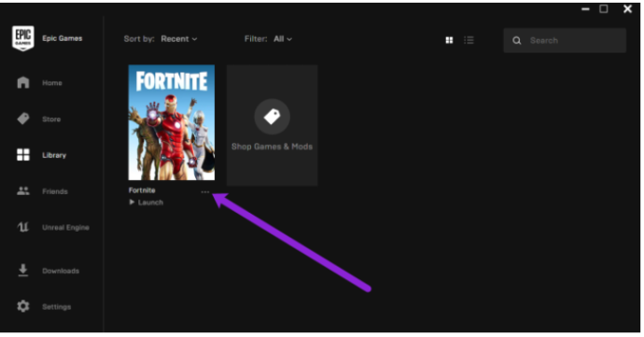Open the three-dot options menu for Fortnite
This screenshot has width=644, height=337.
[x=205, y=192]
